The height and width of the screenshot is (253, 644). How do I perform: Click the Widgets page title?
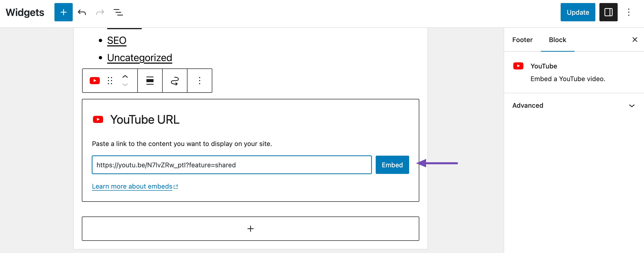[25, 12]
